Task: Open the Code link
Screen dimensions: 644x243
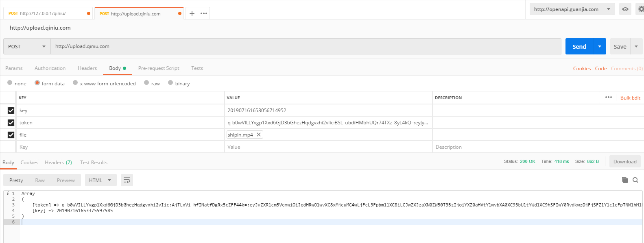Action: click(601, 69)
